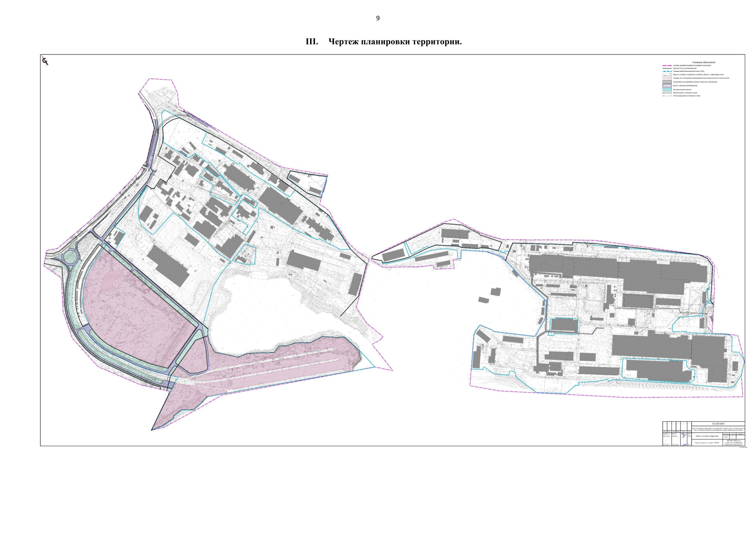The height and width of the screenshot is (535, 756).
Task: Click the drawing code cell in title block
Action: tap(718, 424)
